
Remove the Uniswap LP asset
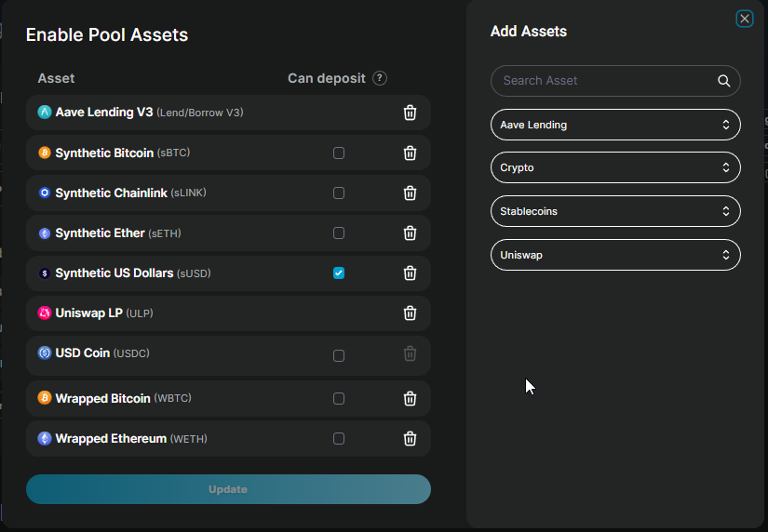pos(410,313)
